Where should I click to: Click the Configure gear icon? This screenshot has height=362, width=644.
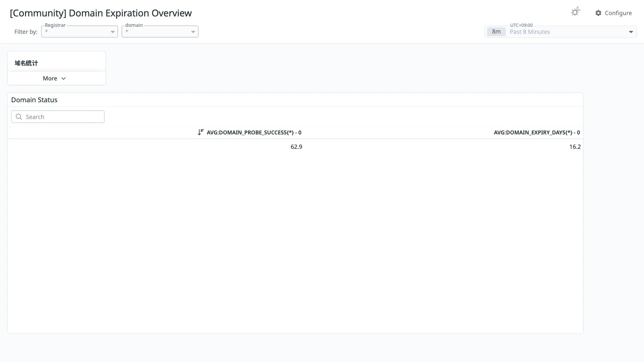(598, 13)
